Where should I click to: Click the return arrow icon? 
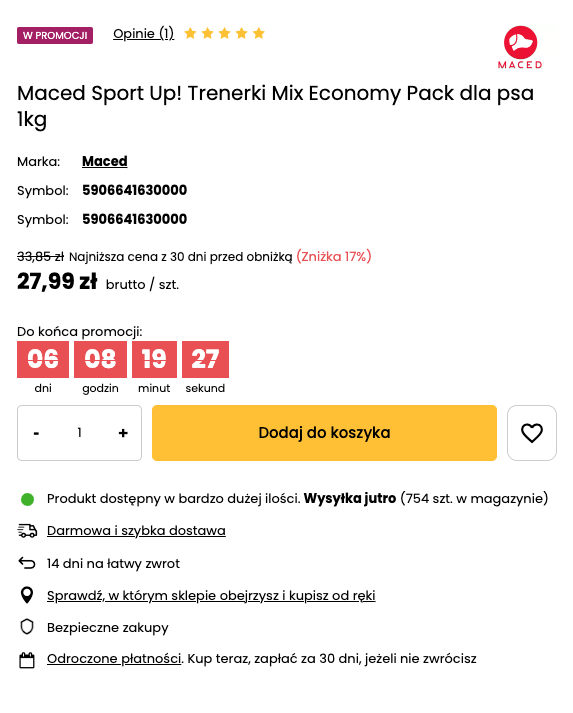click(27, 563)
